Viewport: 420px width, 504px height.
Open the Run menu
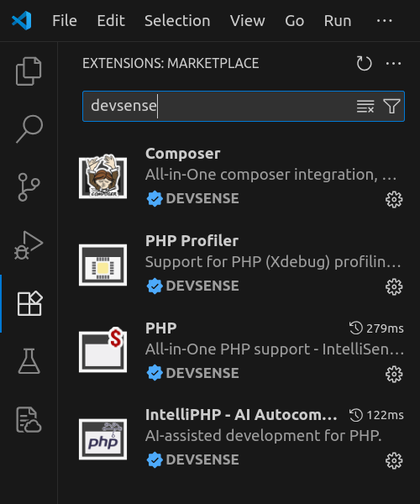tap(338, 21)
